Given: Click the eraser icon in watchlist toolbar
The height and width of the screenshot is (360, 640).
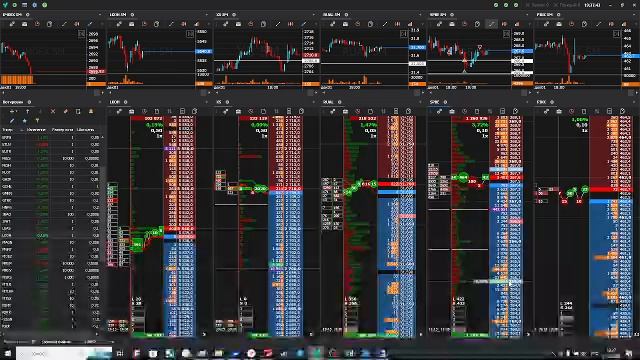Looking at the screenshot, I should coord(65,111).
